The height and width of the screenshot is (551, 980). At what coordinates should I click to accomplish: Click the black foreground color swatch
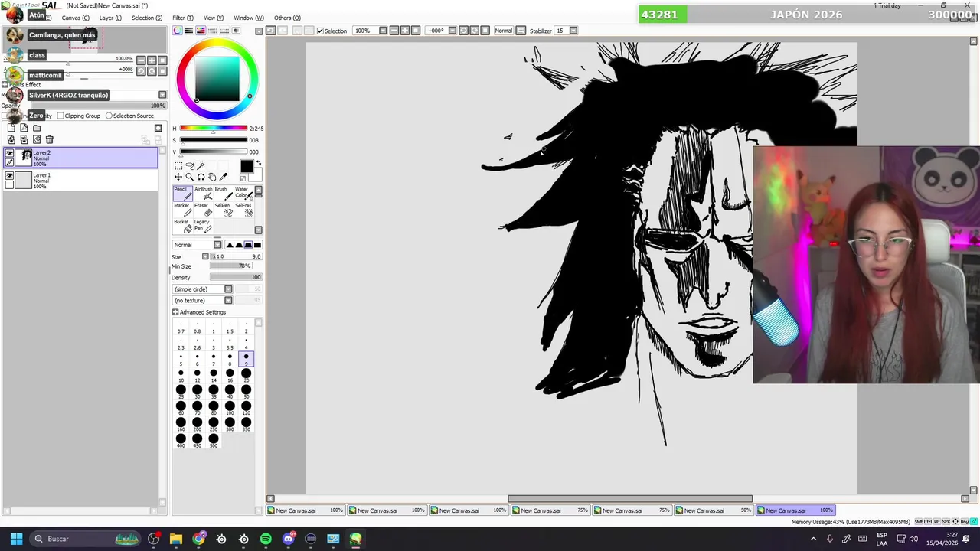coord(246,167)
